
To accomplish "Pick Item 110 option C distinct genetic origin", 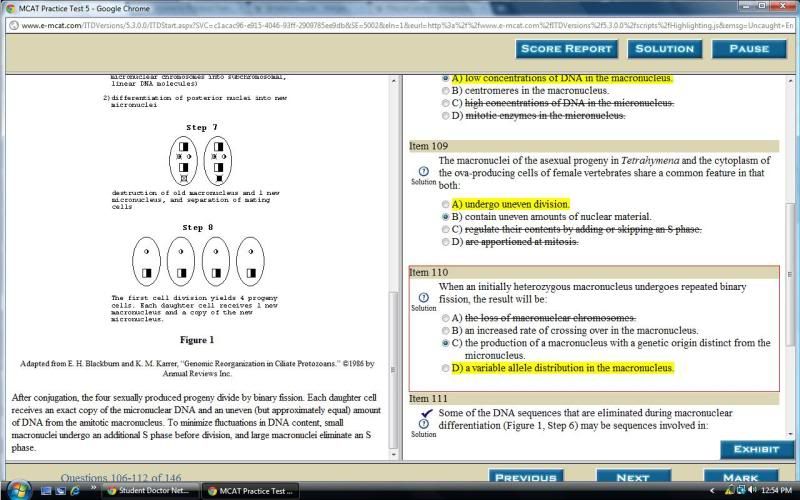I will [445, 343].
